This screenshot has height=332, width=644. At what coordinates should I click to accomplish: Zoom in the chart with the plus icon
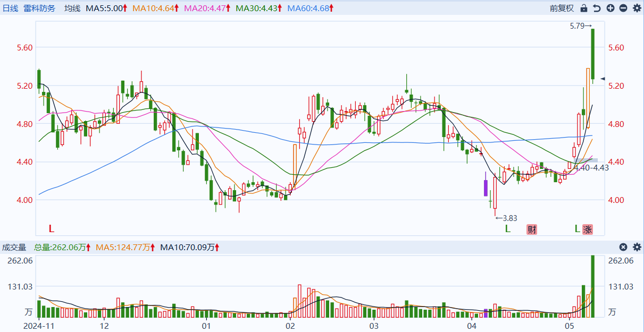pyautogui.click(x=610, y=8)
